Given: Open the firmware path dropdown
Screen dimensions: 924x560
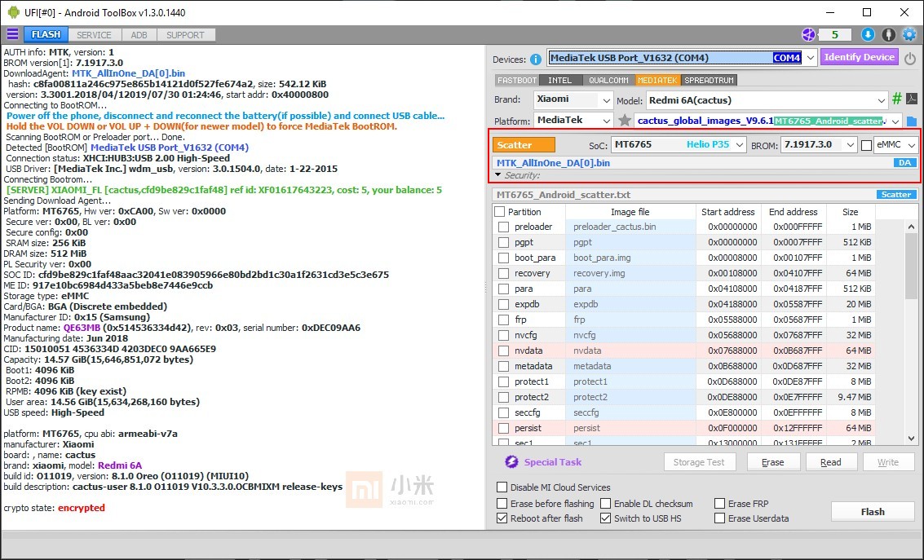Looking at the screenshot, I should pyautogui.click(x=895, y=121).
